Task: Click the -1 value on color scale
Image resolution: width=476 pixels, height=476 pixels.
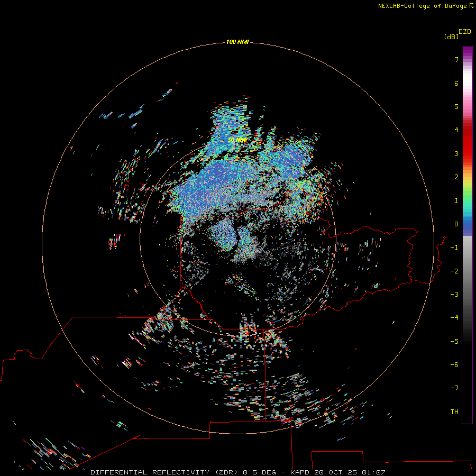Action: click(x=454, y=248)
